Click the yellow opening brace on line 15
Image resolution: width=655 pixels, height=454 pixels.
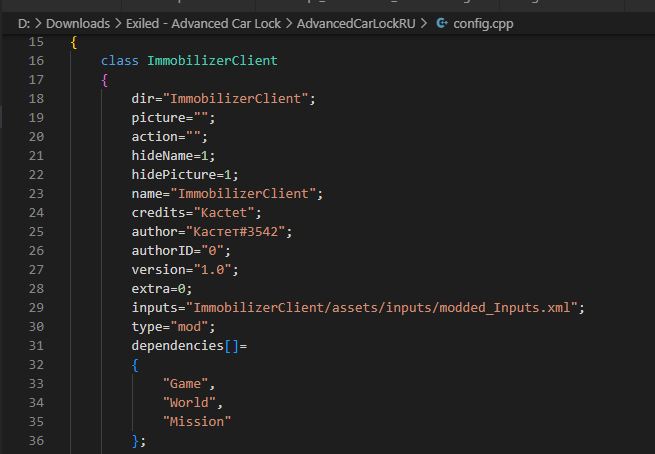pyautogui.click(x=74, y=42)
